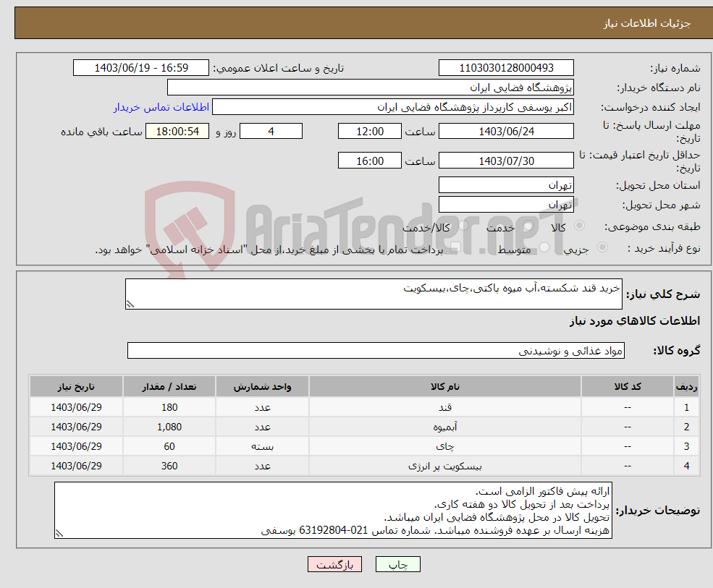Click the تاریخ نیاز column header
Image resolution: width=713 pixels, height=588 pixels.
click(x=77, y=387)
